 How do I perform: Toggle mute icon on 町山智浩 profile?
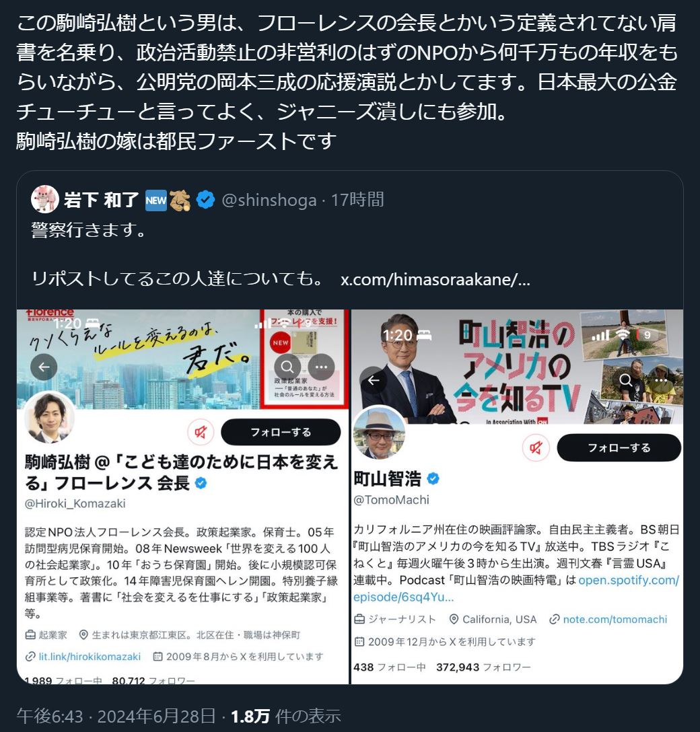(x=536, y=448)
